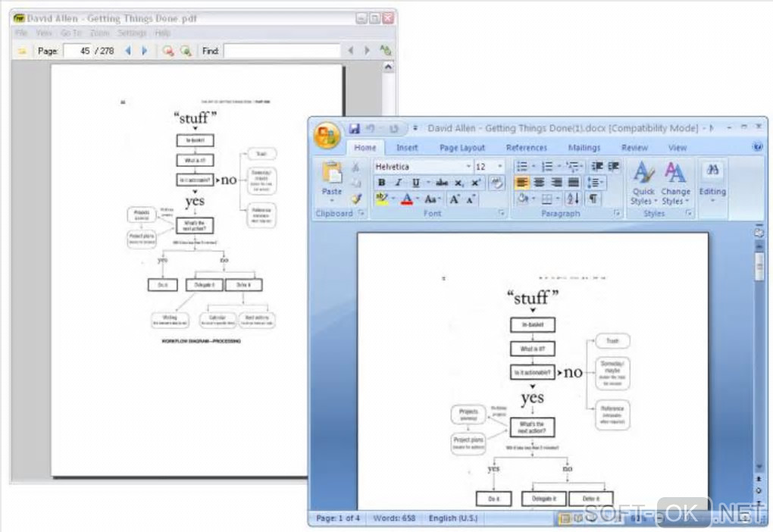Redo action in Word Quick Access Toolbar

click(x=393, y=129)
